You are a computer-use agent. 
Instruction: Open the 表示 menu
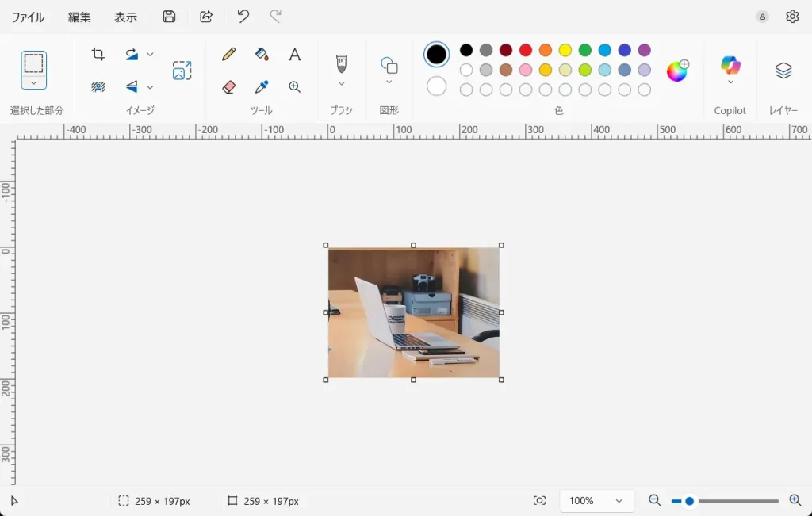[x=125, y=17]
